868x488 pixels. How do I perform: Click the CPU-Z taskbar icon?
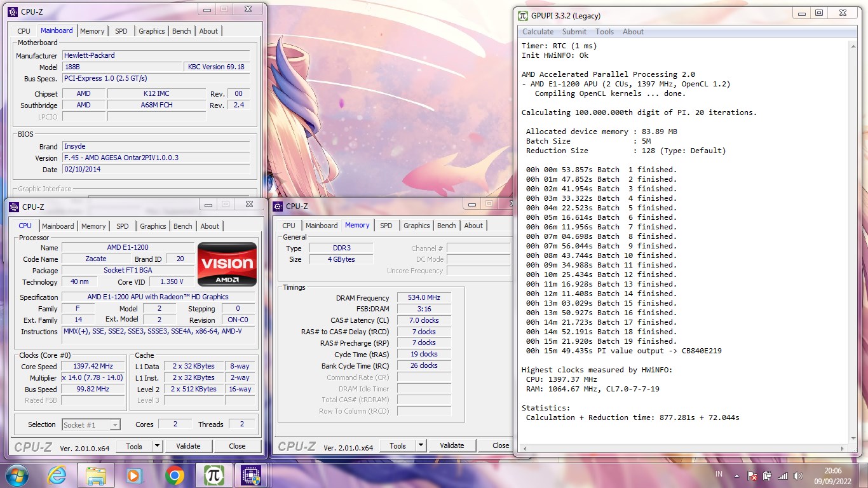click(x=252, y=475)
